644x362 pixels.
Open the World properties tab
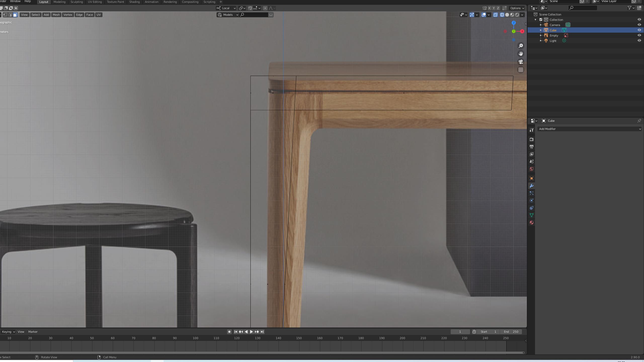tap(531, 169)
